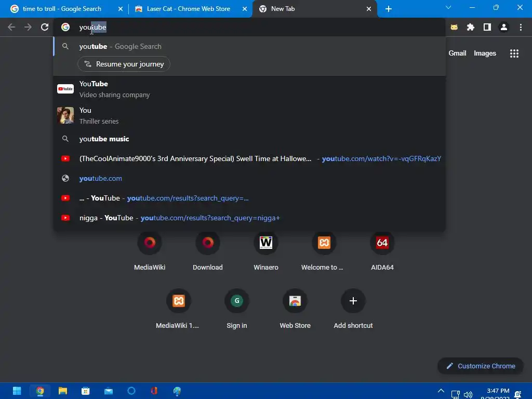The image size is (532, 399).
Task: Open the 'MediaWiki 1....' shortcut
Action: pos(179,309)
